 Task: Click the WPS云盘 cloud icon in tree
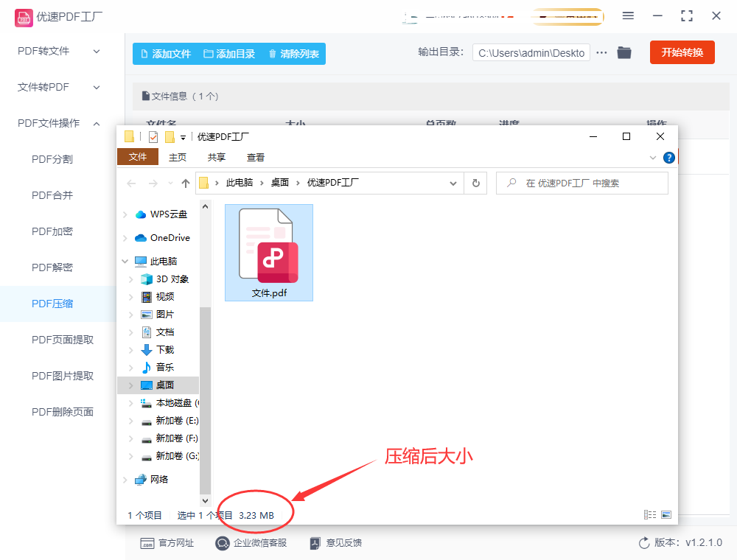tap(141, 214)
